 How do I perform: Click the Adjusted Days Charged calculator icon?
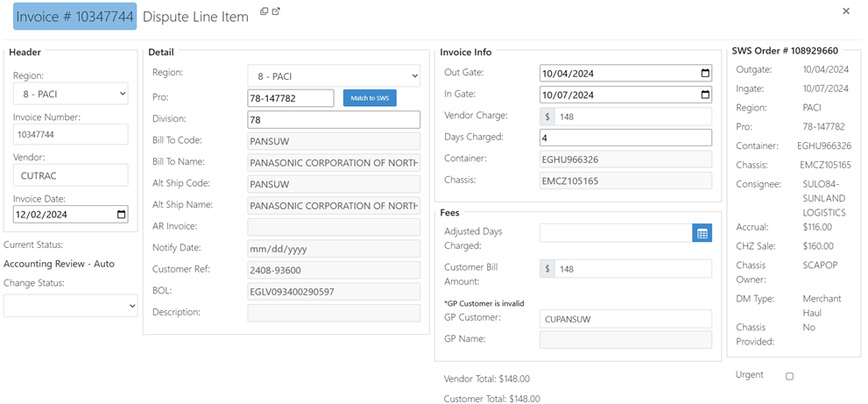pyautogui.click(x=702, y=233)
